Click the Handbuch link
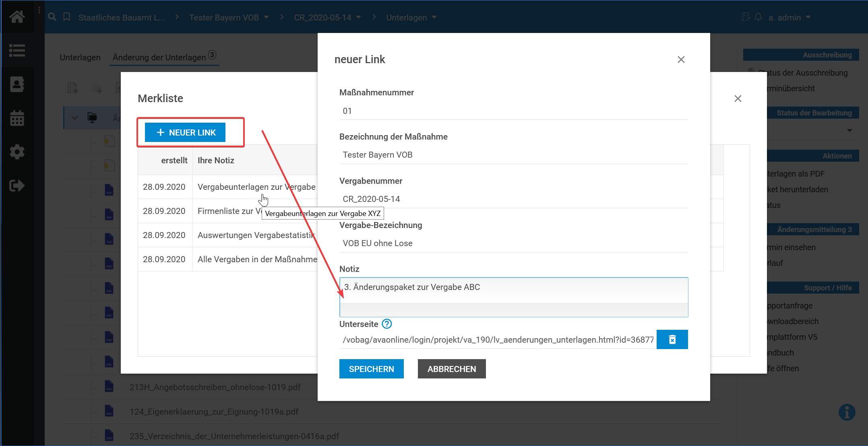 (x=781, y=353)
